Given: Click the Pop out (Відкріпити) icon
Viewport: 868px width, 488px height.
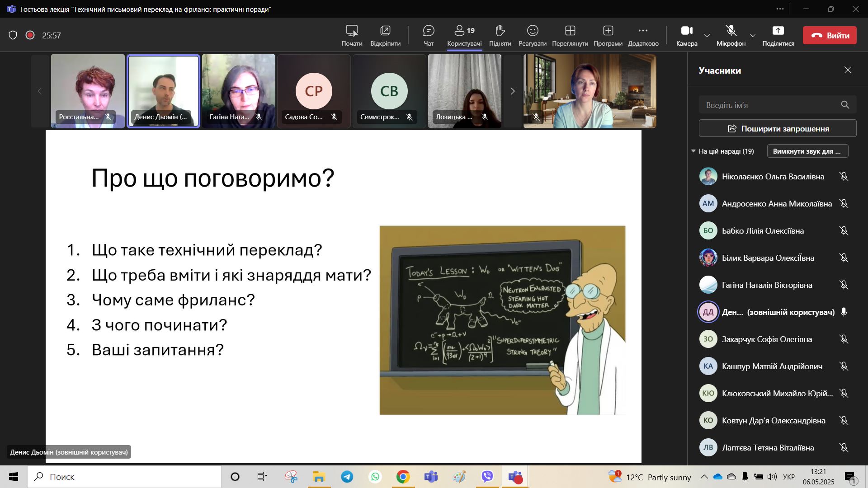Looking at the screenshot, I should pyautogui.click(x=385, y=31).
